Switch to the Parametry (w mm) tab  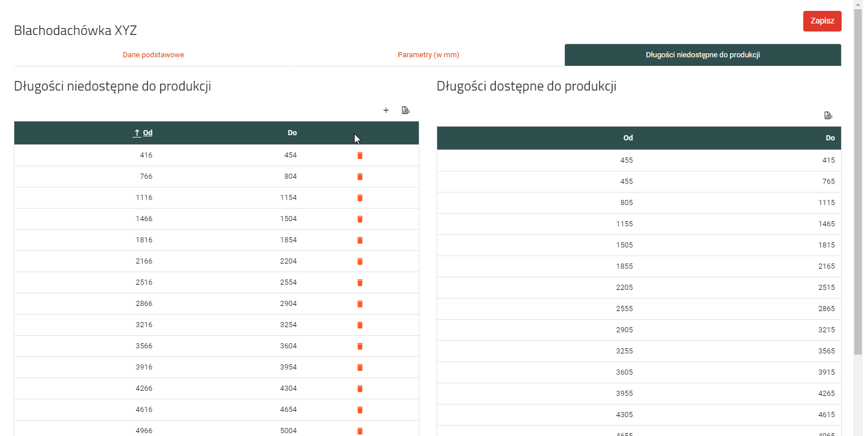428,55
